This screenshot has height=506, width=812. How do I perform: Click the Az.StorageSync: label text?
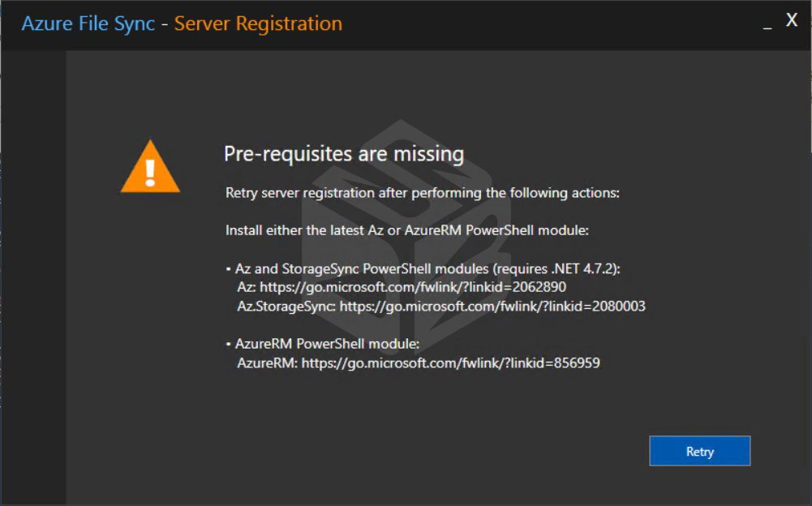286,306
